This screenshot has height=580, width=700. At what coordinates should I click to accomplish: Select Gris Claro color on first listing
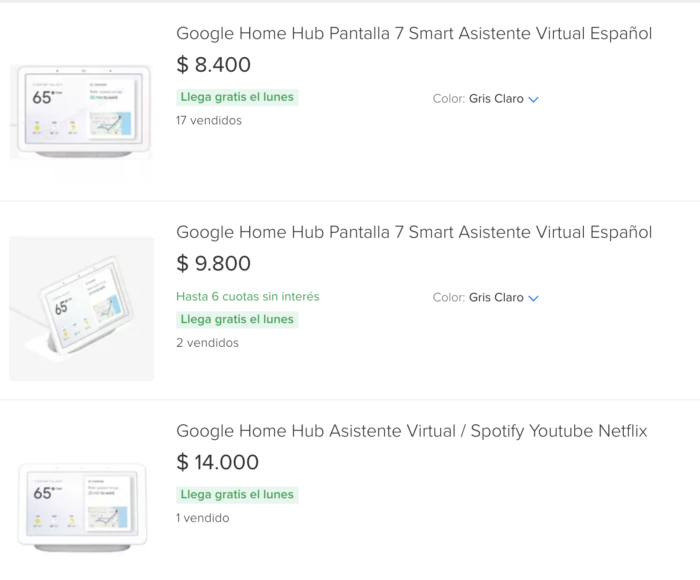[x=496, y=99]
